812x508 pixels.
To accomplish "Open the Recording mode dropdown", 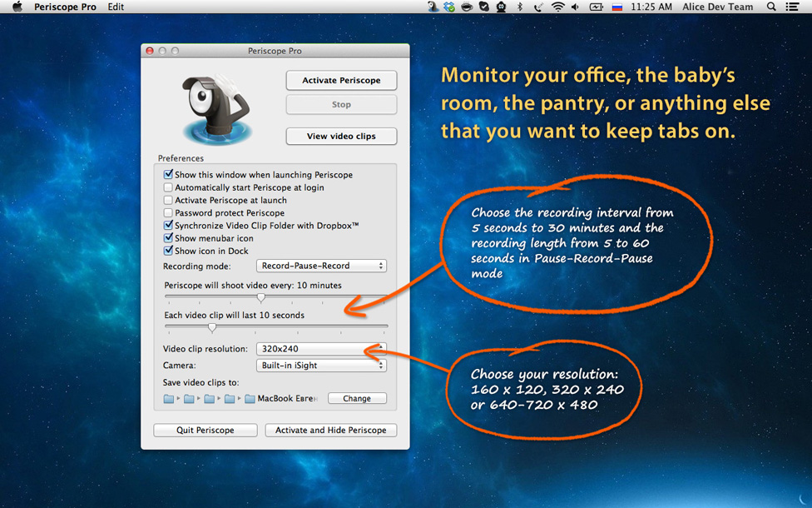I will (322, 266).
